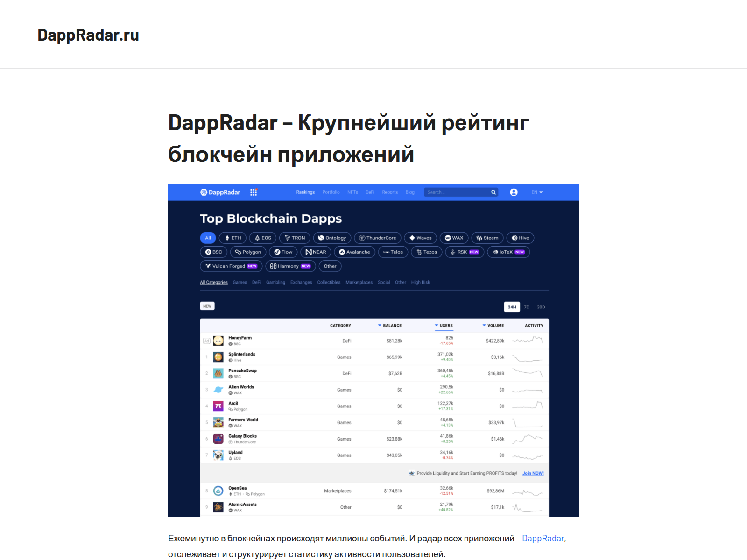Select the Telos chain filter

point(393,252)
